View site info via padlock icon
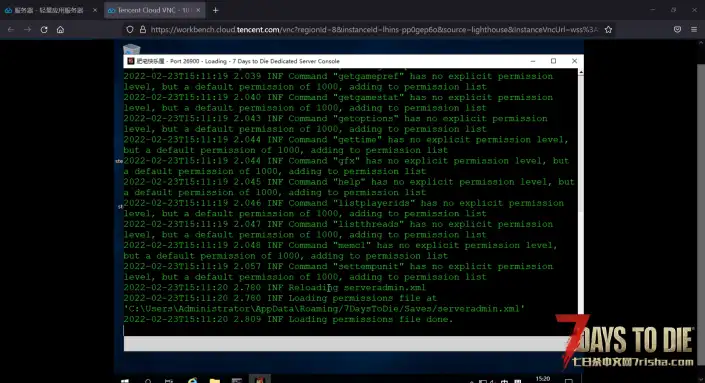Image resolution: width=705 pixels, height=383 pixels. point(143,30)
